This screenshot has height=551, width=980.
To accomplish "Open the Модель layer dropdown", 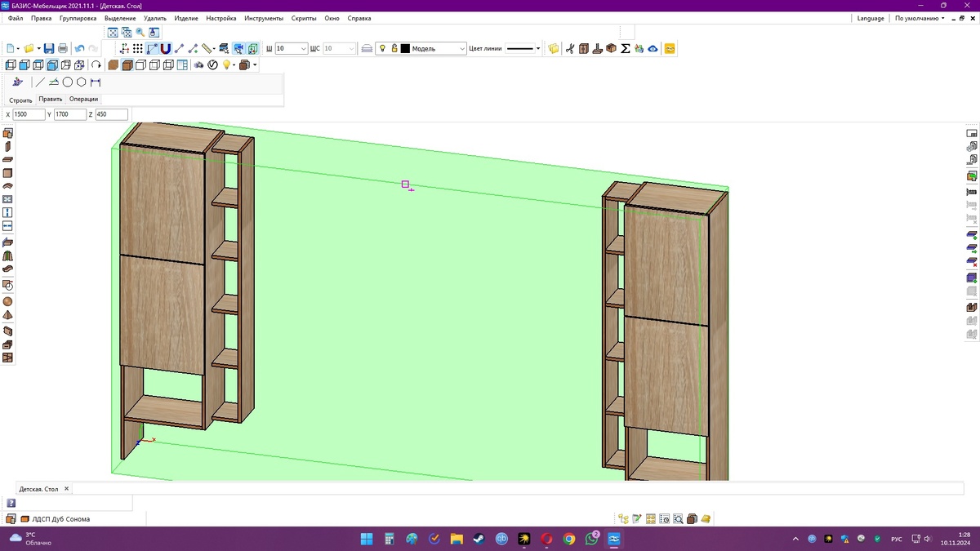I will [x=462, y=49].
